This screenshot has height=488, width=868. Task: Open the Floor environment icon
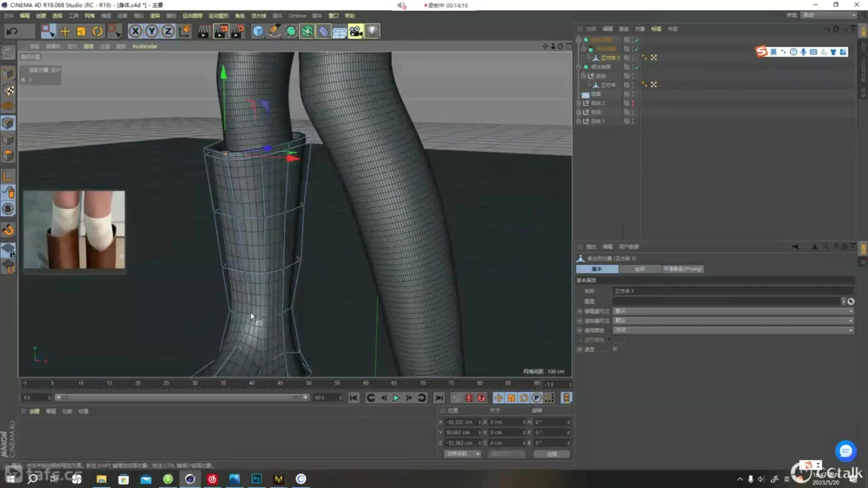pyautogui.click(x=340, y=31)
